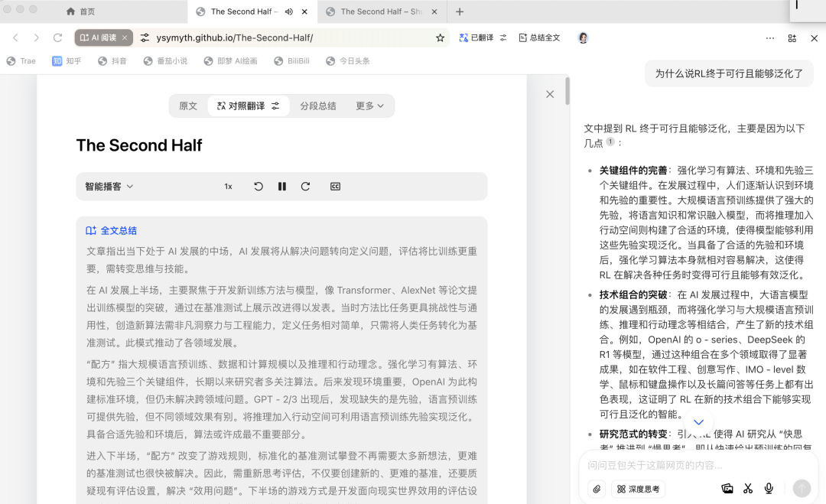Click The Second Half article title
The height and width of the screenshot is (504, 826).
(139, 145)
